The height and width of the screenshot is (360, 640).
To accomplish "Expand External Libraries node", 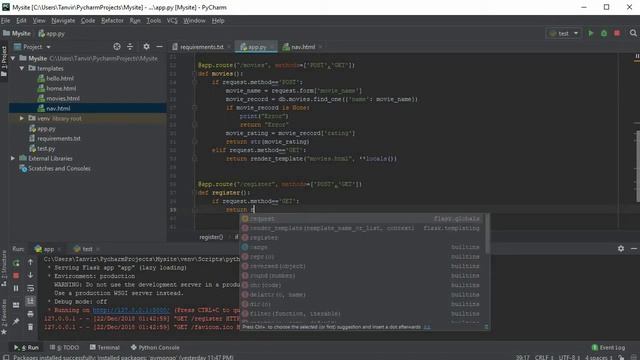I will [x=13, y=158].
